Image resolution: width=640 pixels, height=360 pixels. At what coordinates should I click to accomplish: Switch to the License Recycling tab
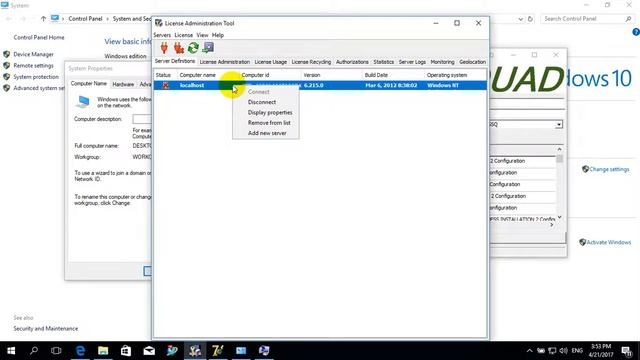(x=311, y=62)
